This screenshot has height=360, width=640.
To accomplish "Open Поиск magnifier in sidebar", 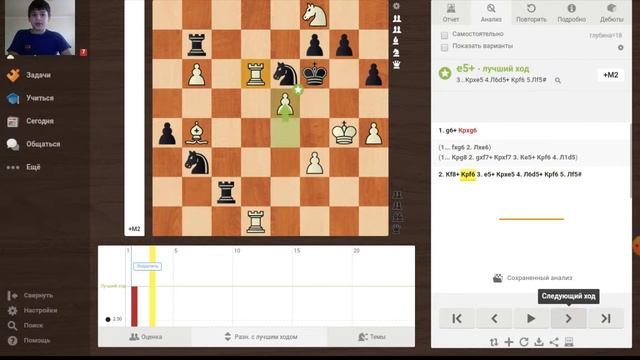I will [13, 325].
